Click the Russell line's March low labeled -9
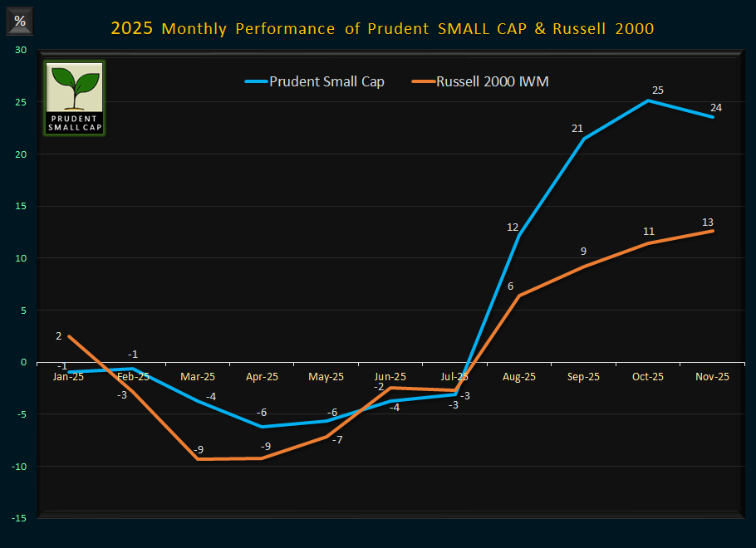Image resolution: width=756 pixels, height=548 pixels. coord(198,457)
